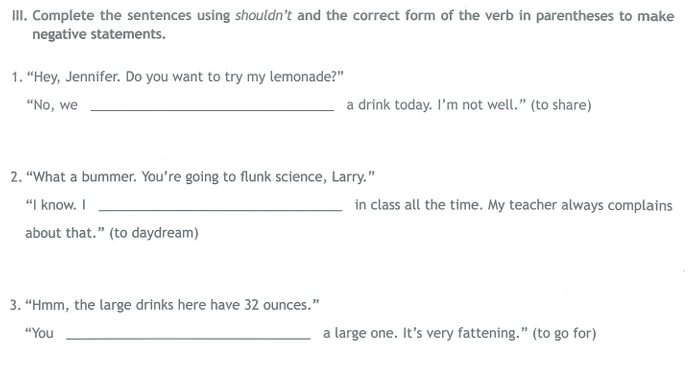Viewport: 693px width, 372px height.
Task: Click the name "Jennifer" in the first question
Action: click(x=93, y=77)
